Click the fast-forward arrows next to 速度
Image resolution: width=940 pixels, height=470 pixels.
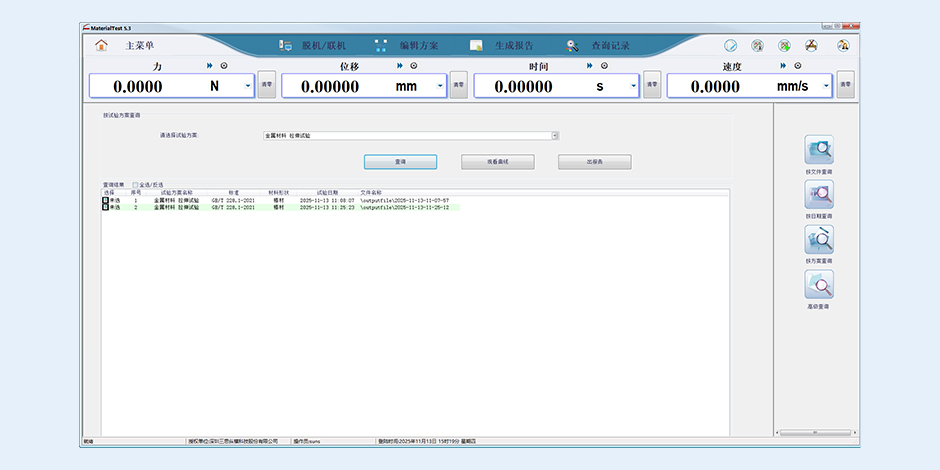point(784,66)
